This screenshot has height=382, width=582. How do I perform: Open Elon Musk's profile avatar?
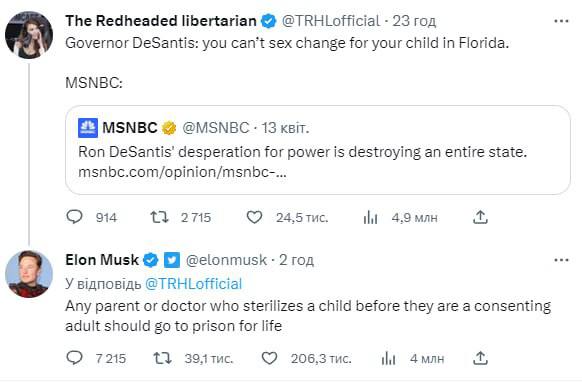(x=29, y=274)
